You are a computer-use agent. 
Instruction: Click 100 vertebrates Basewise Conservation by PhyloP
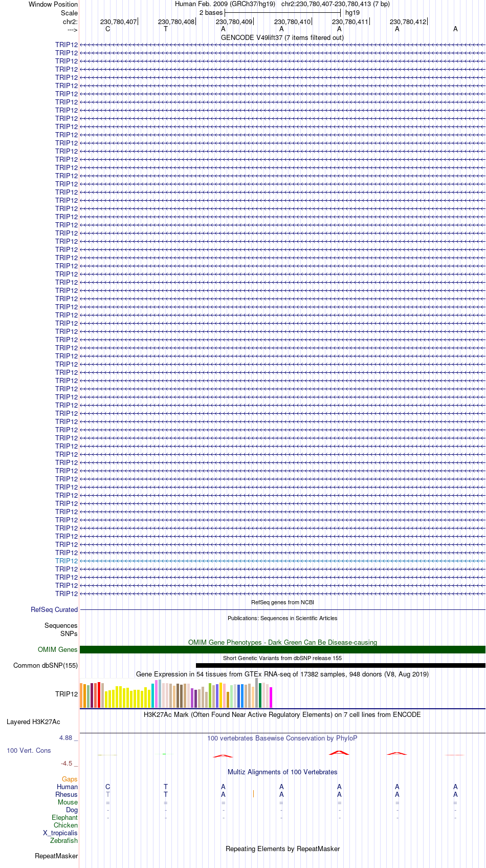(x=282, y=738)
